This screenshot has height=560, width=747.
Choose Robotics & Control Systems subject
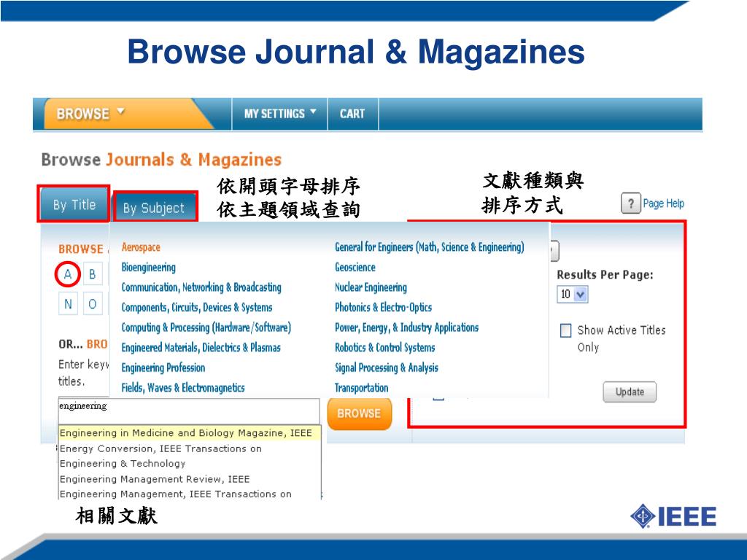point(385,348)
